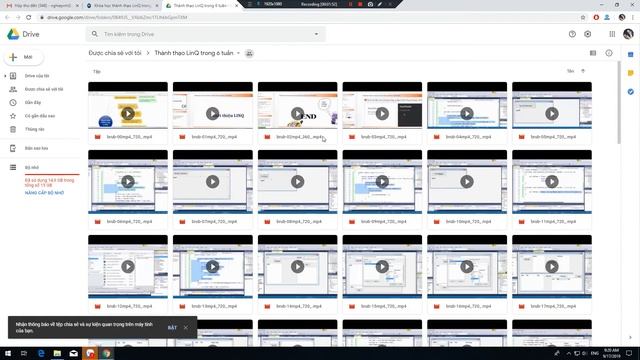Open Chrome menu three dots
This screenshot has height=360, width=640.
click(x=633, y=17)
